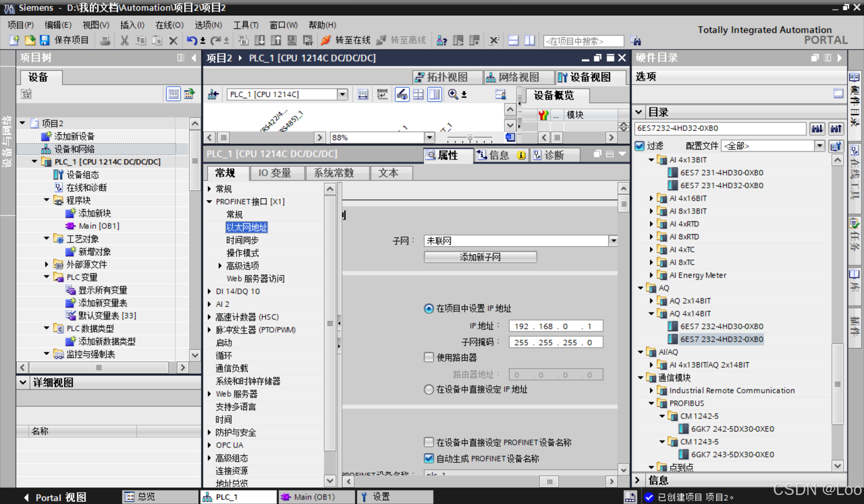Screen dimensions: 864x504
Task: Click the print icon in main toolbar
Action: 105,40
